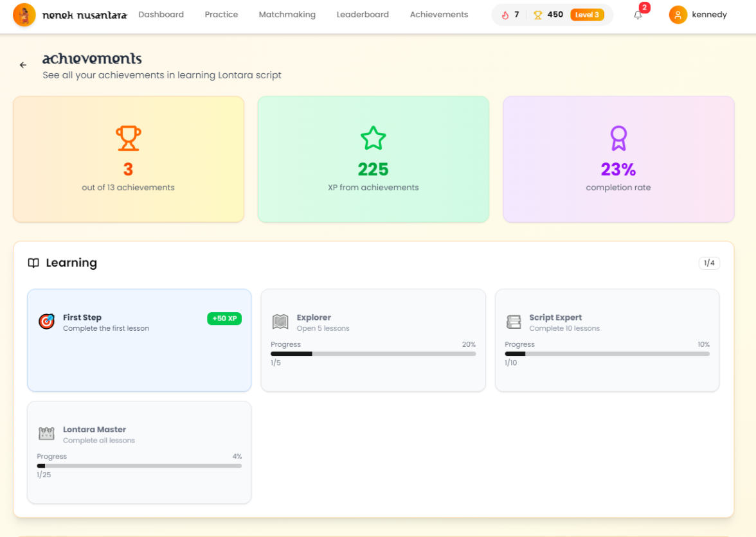The width and height of the screenshot is (756, 537).
Task: Click the 'XP from achievements' label
Action: pyautogui.click(x=373, y=188)
